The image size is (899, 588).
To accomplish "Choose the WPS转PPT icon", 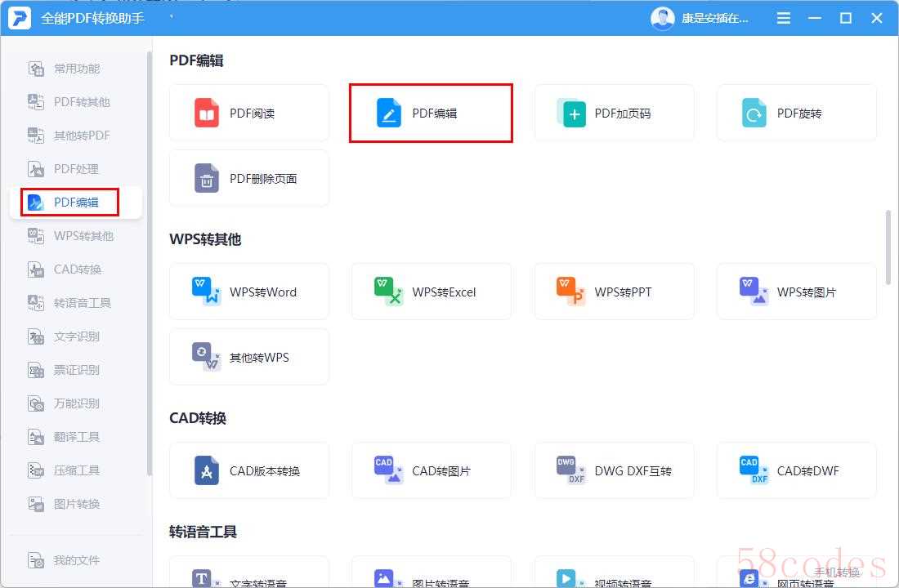I will click(571, 291).
